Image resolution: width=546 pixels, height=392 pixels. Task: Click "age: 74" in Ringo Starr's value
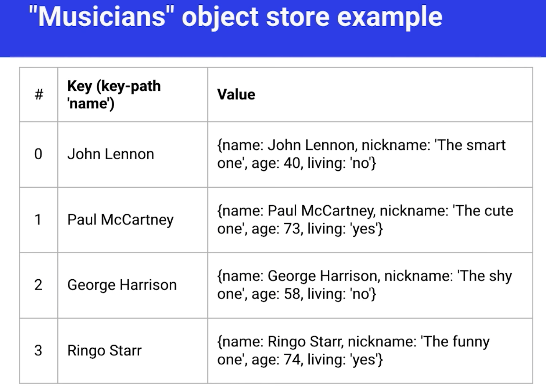[276, 359]
